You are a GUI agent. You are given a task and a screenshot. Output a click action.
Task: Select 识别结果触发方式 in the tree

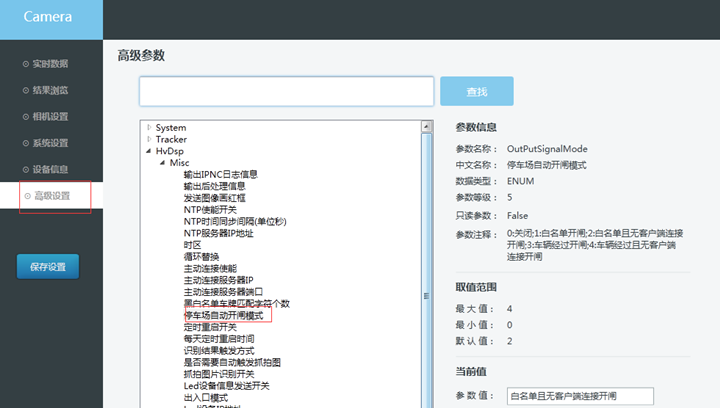[x=219, y=351]
